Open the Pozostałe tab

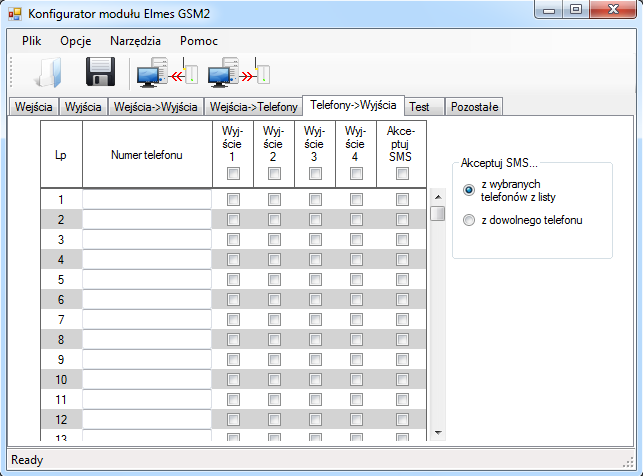tap(474, 107)
